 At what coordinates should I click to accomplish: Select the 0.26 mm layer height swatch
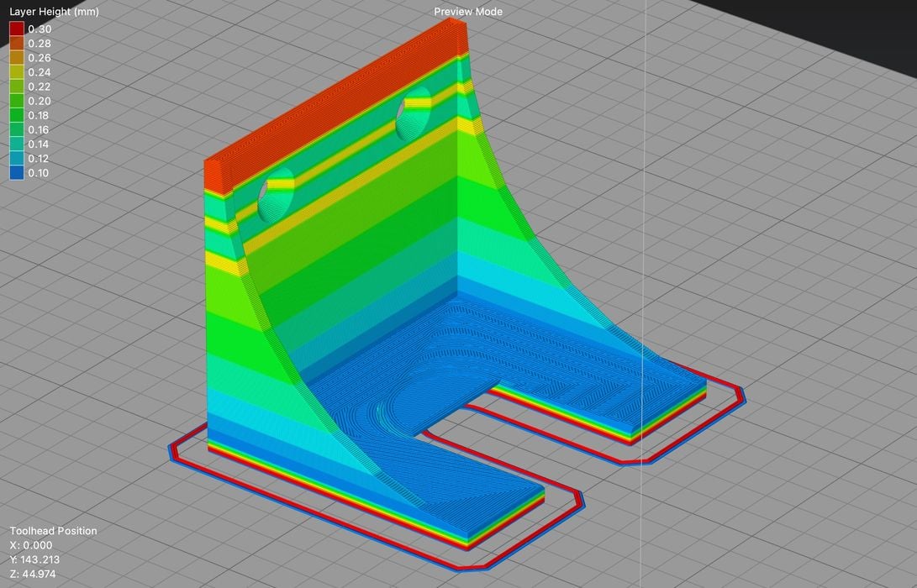pos(16,57)
